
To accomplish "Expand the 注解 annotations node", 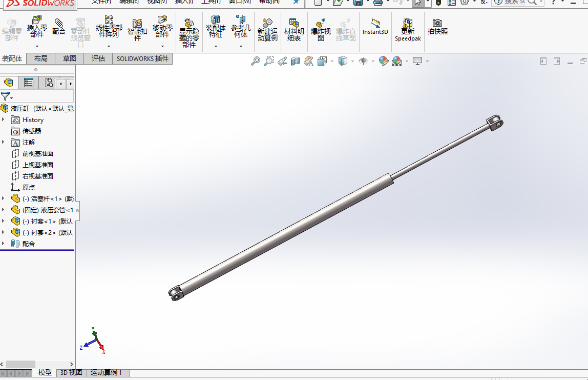I will [4, 143].
